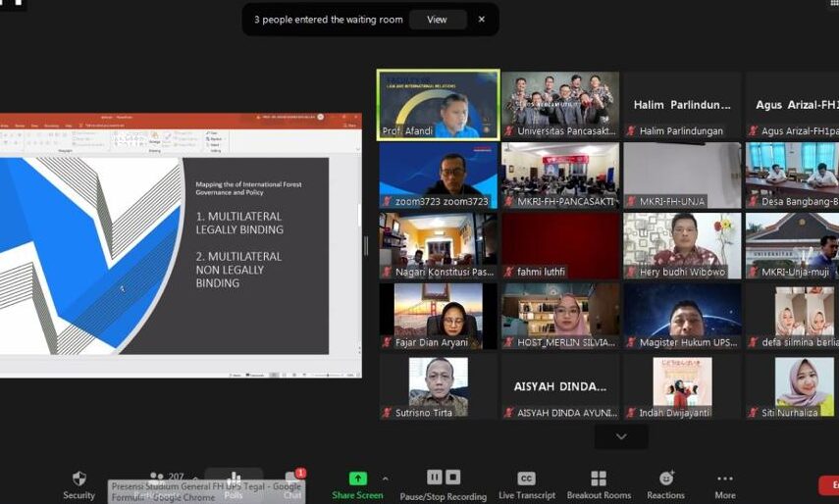Select Desa Bangbang video tile
The height and width of the screenshot is (504, 839).
793,176
